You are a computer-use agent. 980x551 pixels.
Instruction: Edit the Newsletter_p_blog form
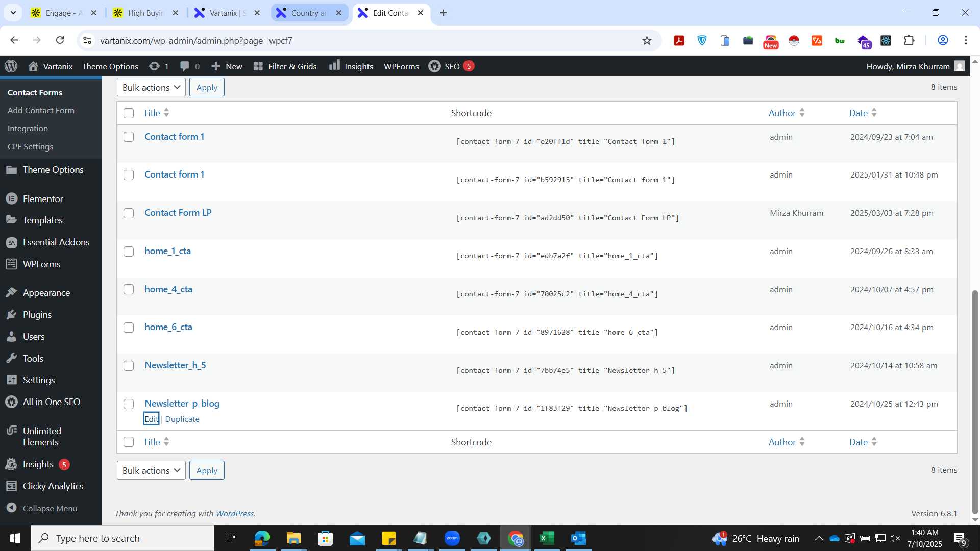click(x=151, y=419)
